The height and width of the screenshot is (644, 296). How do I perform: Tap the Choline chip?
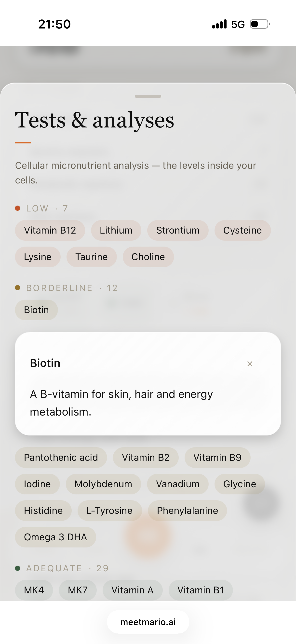tap(148, 257)
